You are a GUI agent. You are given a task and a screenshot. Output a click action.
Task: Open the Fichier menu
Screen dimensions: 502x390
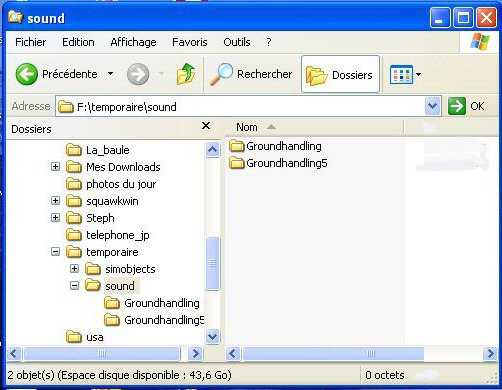click(x=31, y=42)
